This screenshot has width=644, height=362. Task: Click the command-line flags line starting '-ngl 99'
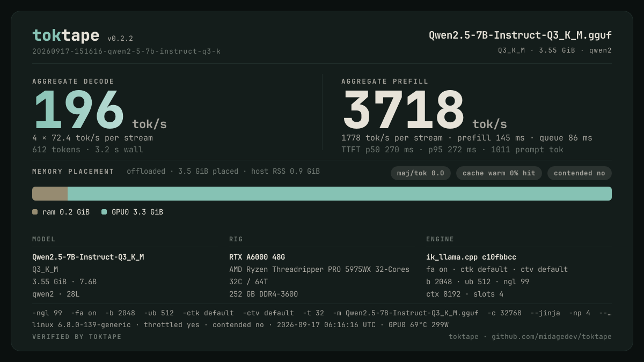tap(322, 313)
